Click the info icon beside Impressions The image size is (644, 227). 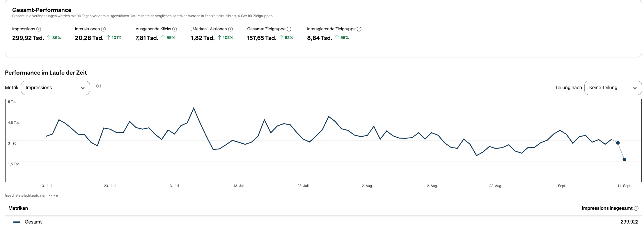pyautogui.click(x=39, y=29)
